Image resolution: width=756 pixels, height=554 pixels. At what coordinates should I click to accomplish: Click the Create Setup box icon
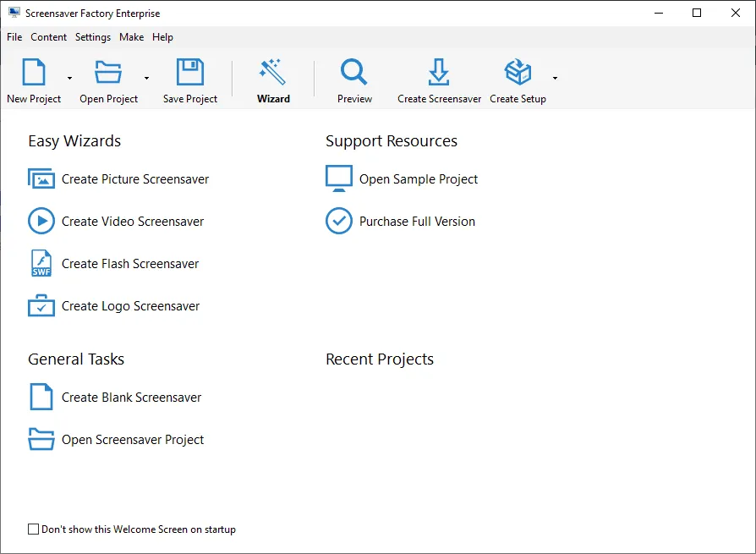coord(518,73)
